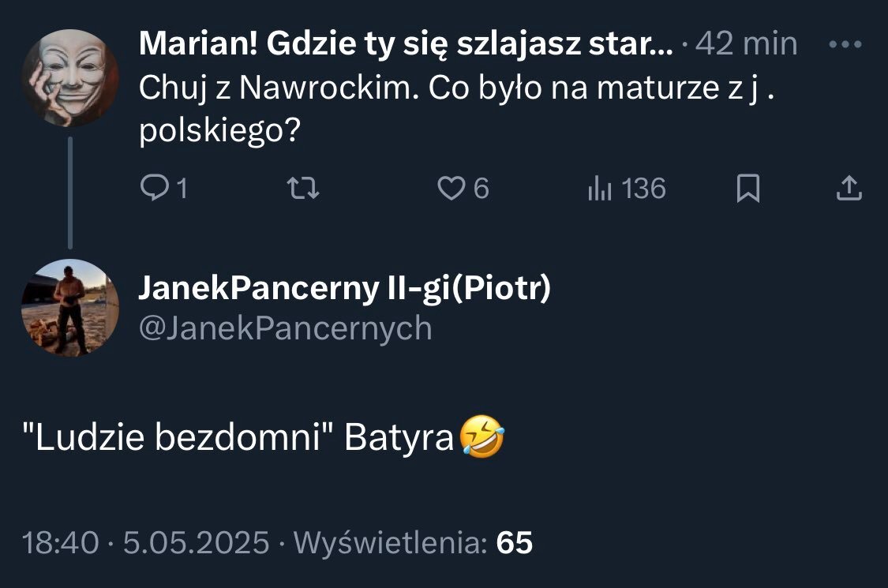The width and height of the screenshot is (888, 588).
Task: Open JanekPancerny's profile picture
Action: click(x=70, y=308)
